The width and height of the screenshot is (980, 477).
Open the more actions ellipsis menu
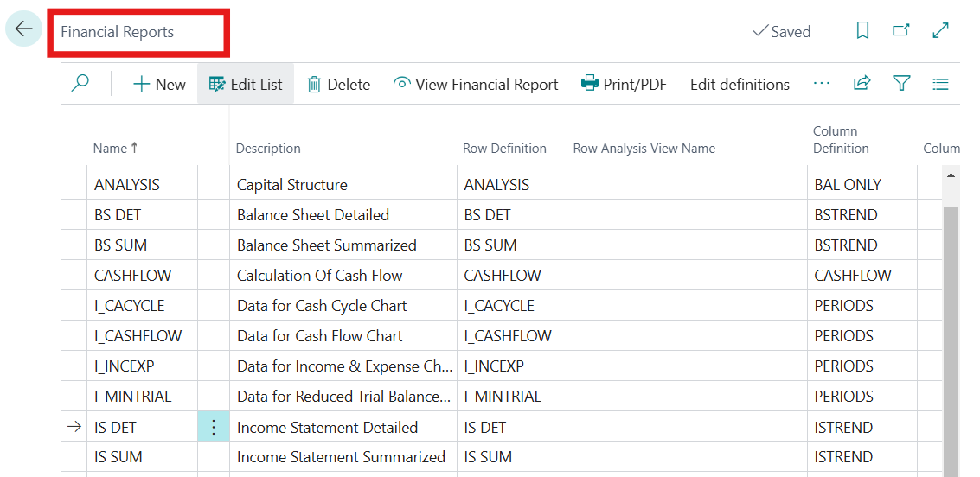coord(822,84)
